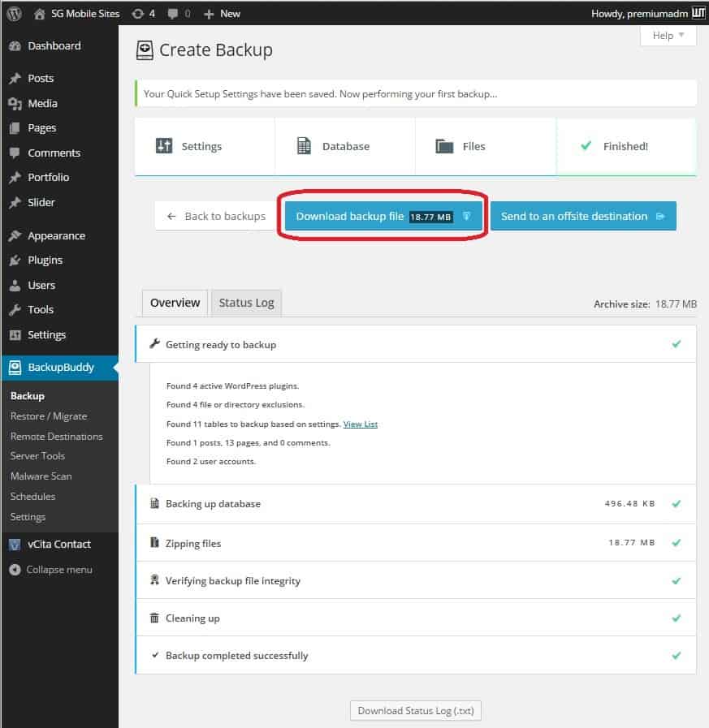The height and width of the screenshot is (728, 709).
Task: Click the Portfolio pin icon
Action: (15, 178)
